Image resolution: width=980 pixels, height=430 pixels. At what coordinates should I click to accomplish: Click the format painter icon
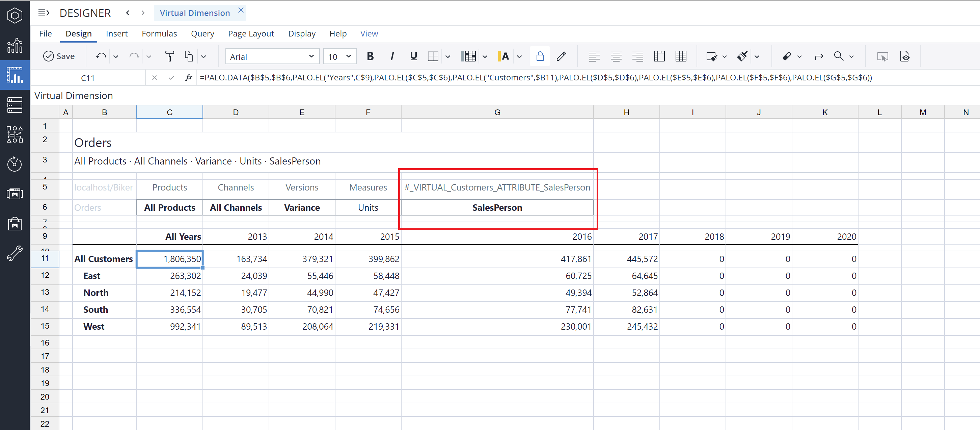pos(170,56)
